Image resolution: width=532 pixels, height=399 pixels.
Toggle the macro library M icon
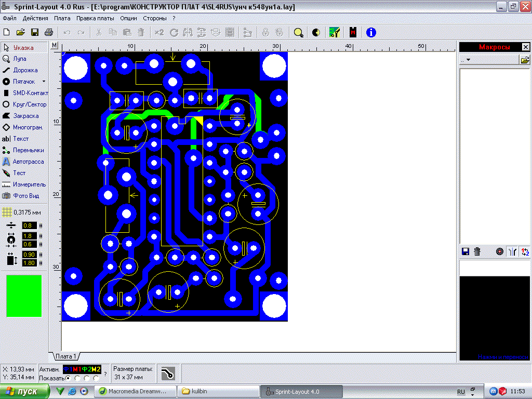tap(353, 32)
